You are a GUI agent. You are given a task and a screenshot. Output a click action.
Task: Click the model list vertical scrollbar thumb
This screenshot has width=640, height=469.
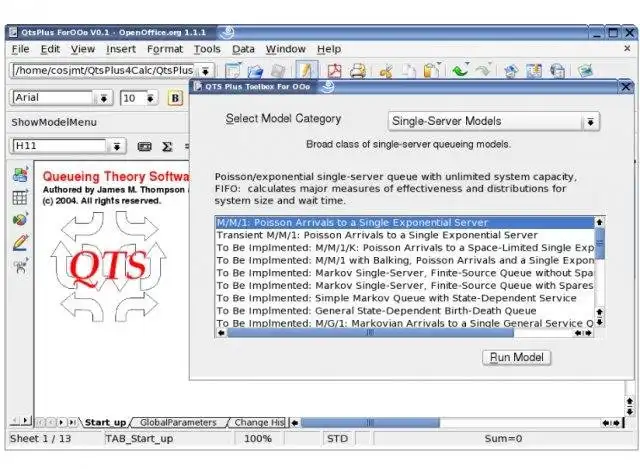pyautogui.click(x=600, y=244)
